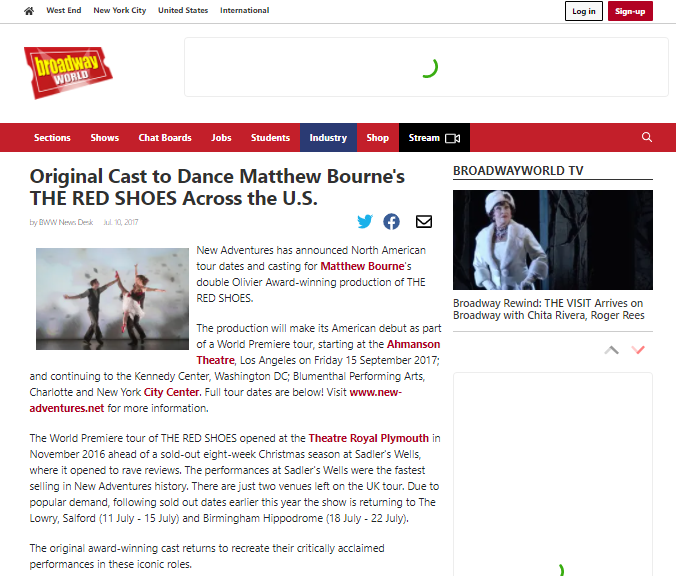676x576 pixels.
Task: Open the Industry tab
Action: 328,138
